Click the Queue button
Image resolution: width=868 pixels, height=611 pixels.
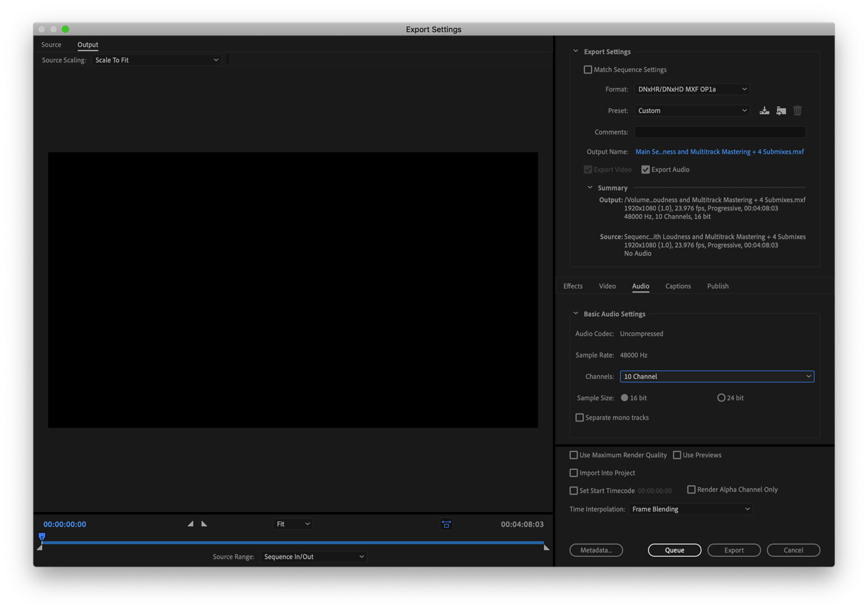(x=674, y=550)
